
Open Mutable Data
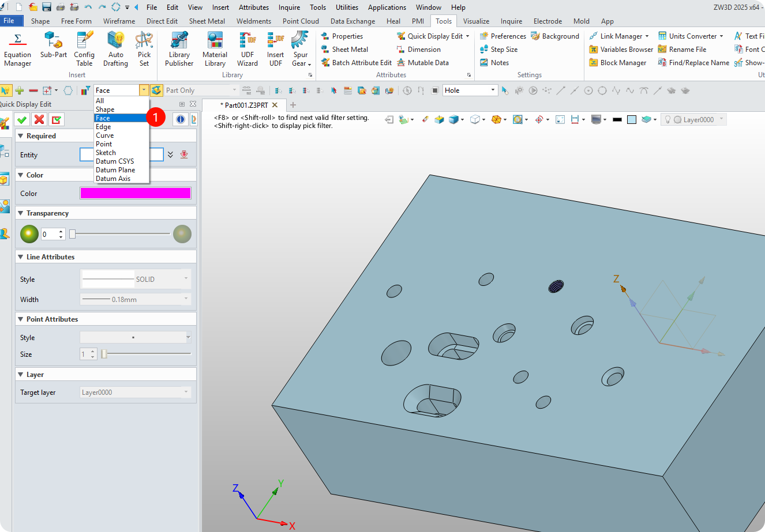[x=422, y=63]
